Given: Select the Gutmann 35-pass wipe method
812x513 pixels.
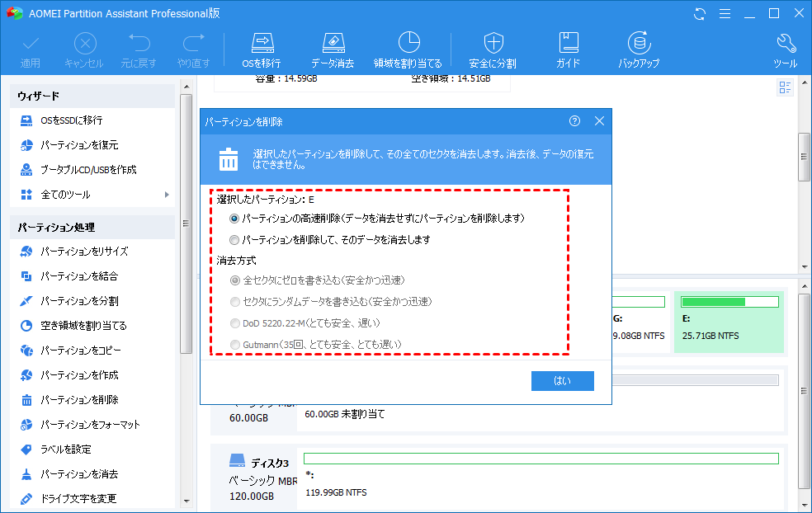Looking at the screenshot, I should [235, 345].
